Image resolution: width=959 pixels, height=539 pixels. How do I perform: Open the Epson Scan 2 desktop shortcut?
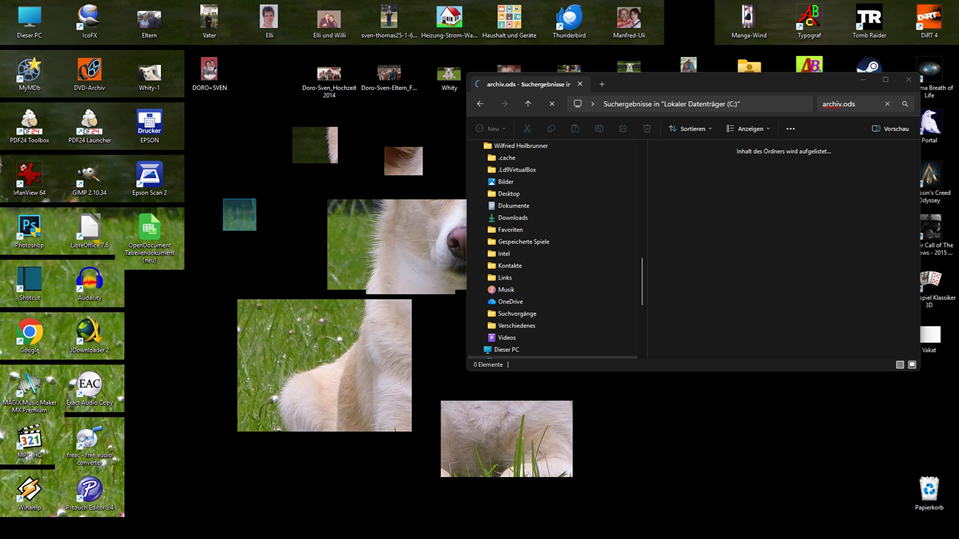(x=149, y=179)
